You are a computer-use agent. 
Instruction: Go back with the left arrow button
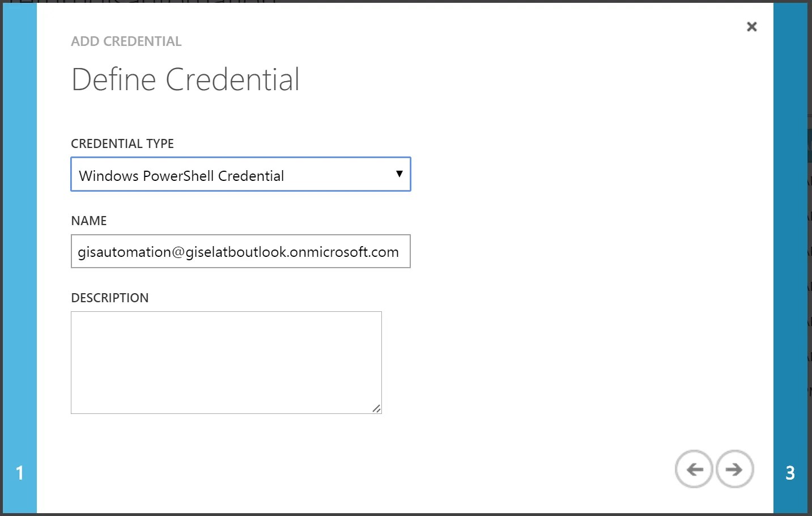[x=694, y=469]
